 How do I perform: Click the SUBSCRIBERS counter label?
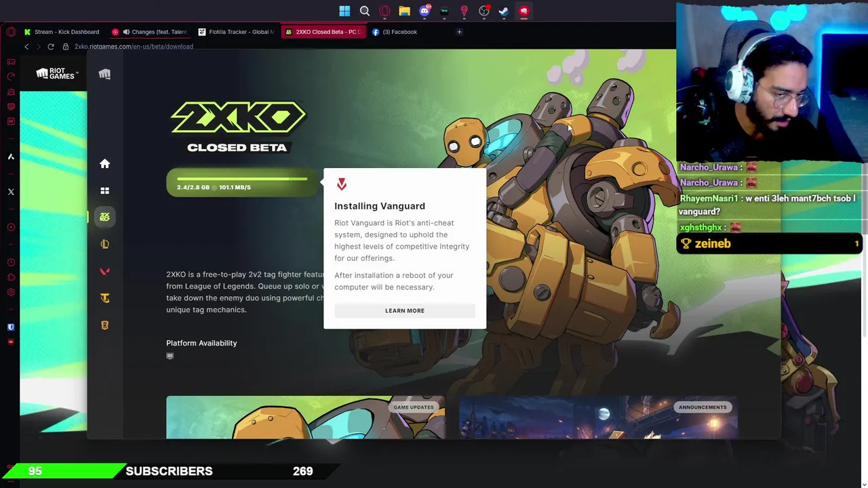[x=169, y=471]
